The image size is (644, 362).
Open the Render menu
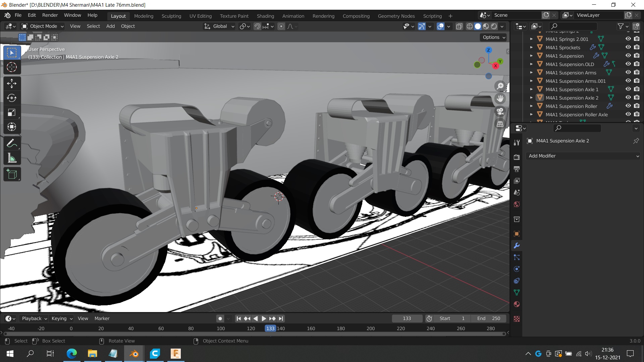tap(50, 15)
